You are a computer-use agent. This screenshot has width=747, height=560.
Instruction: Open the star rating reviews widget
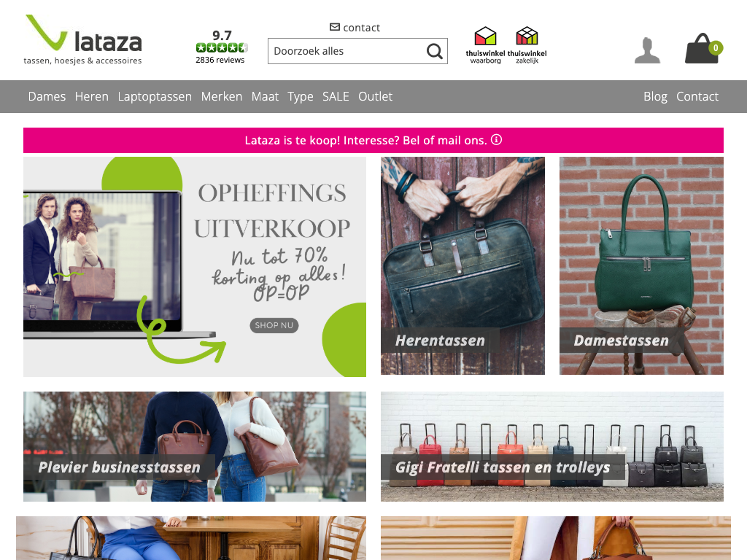click(220, 47)
